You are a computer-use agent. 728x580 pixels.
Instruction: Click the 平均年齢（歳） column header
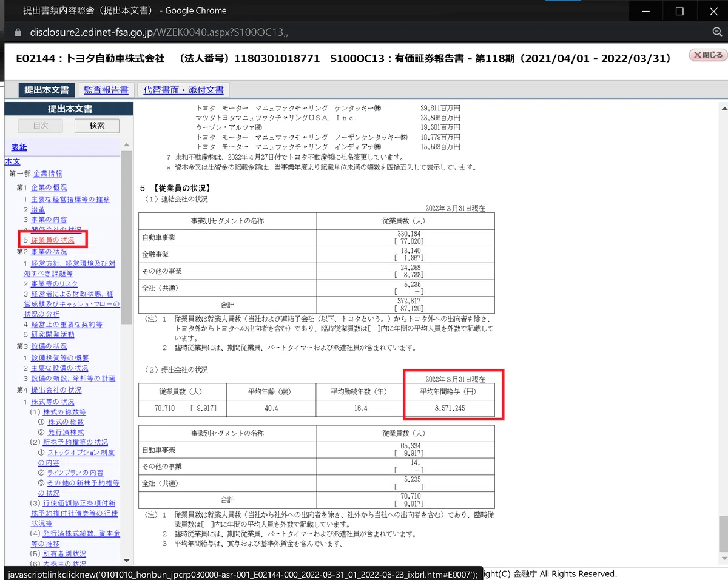pos(272,391)
